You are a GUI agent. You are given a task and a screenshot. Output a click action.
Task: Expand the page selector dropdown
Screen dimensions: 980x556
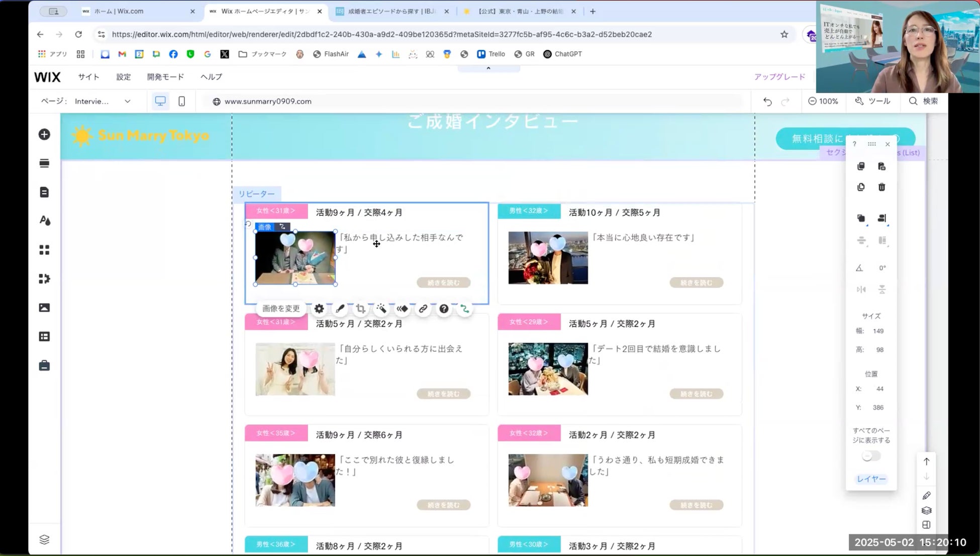pos(127,101)
